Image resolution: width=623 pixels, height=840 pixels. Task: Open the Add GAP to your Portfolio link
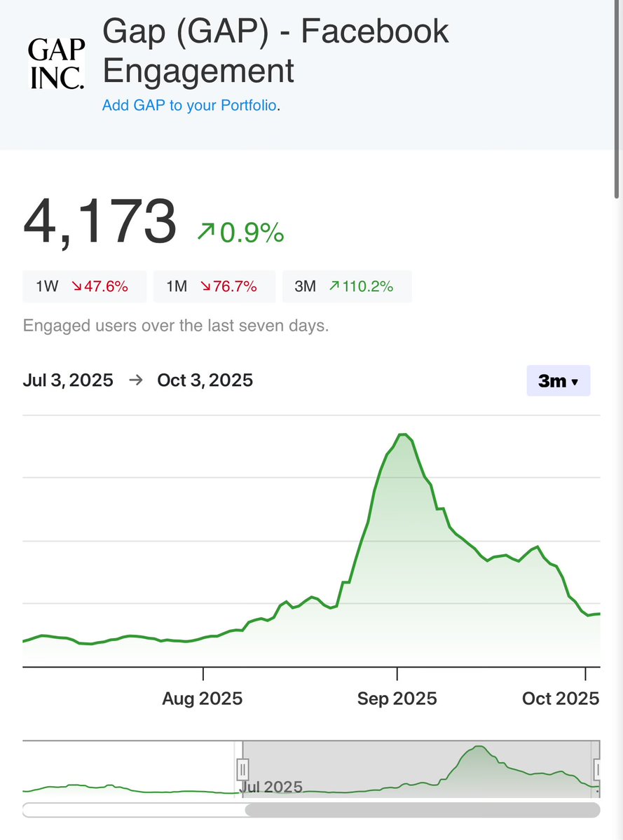[x=190, y=105]
